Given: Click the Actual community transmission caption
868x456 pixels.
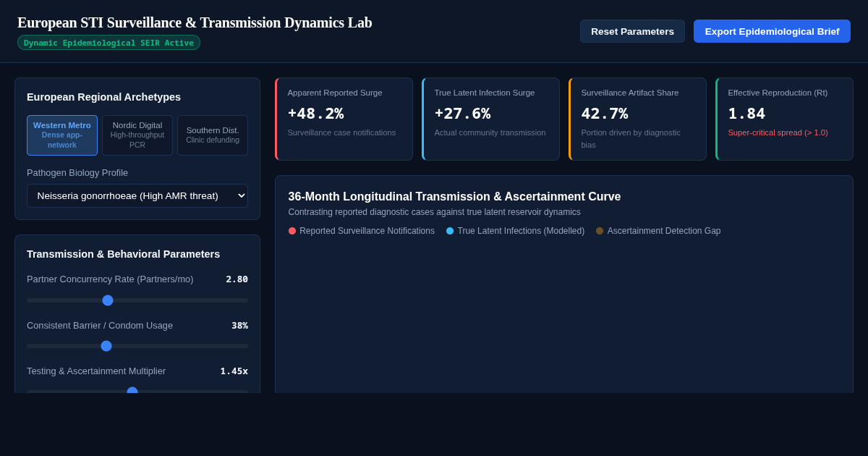Looking at the screenshot, I should tap(490, 132).
